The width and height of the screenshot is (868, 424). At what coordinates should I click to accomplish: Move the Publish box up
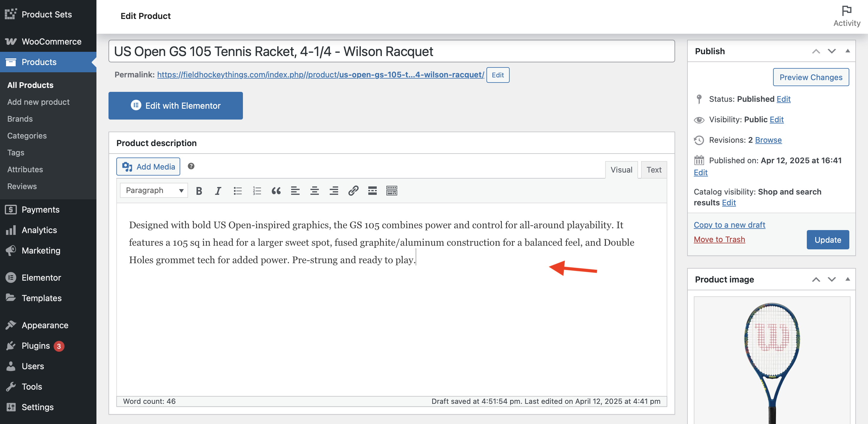tap(816, 51)
